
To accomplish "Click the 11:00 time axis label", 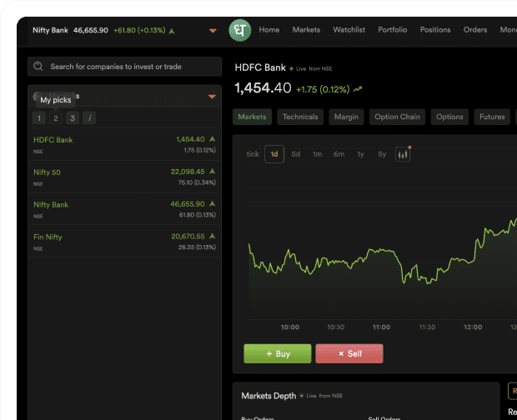I will point(381,327).
